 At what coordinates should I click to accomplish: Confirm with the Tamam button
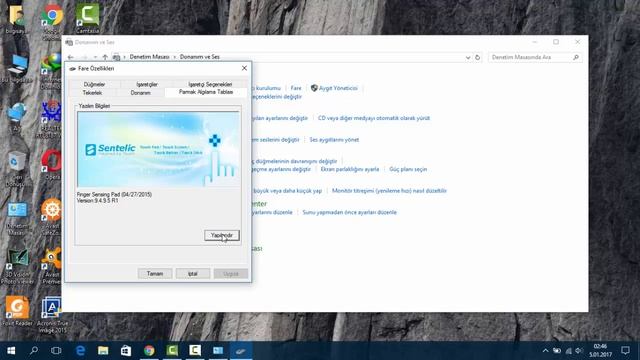click(x=155, y=273)
